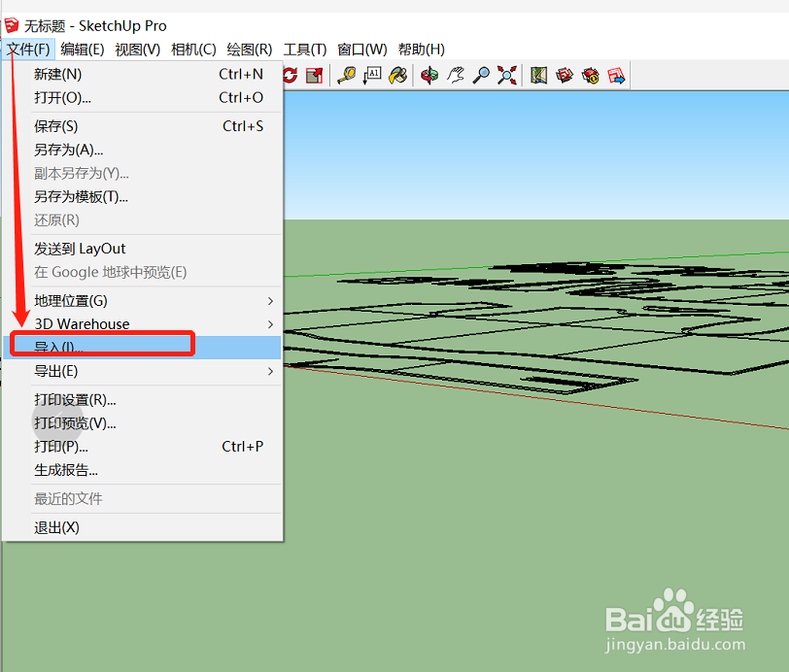This screenshot has height=672, width=789.
Task: Select 另存为模板(T)... entry
Action: pos(142,197)
